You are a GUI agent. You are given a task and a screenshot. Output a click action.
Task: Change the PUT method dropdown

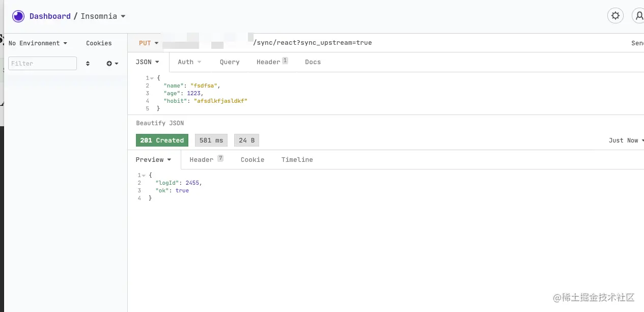(149, 43)
